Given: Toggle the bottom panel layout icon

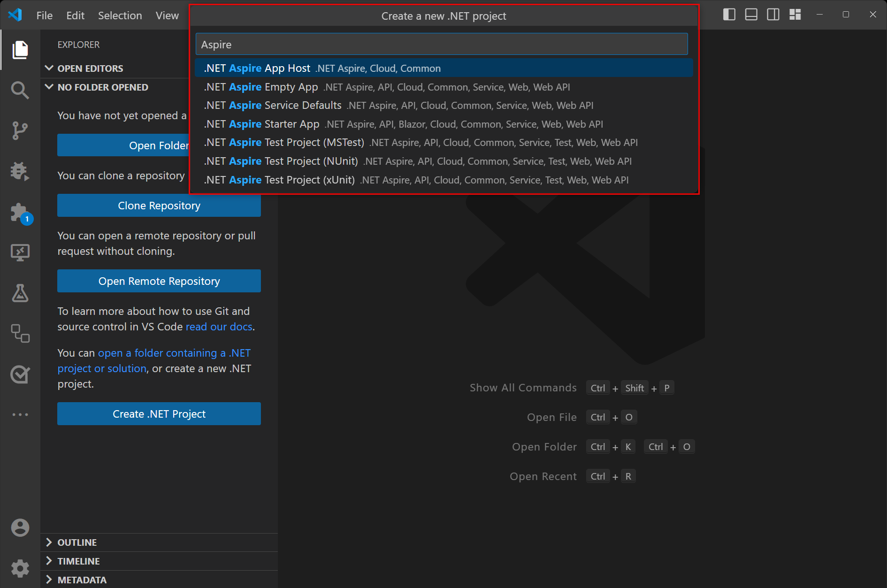Looking at the screenshot, I should [751, 15].
